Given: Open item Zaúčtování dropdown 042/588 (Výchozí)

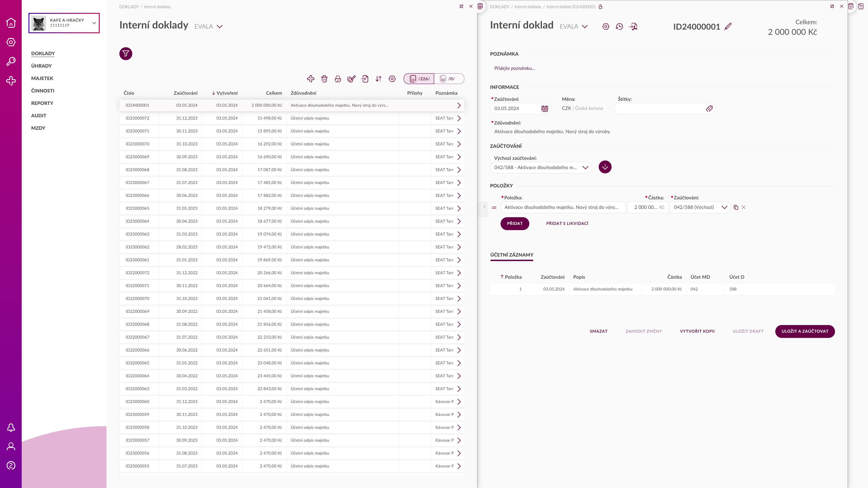Looking at the screenshot, I should [x=700, y=207].
